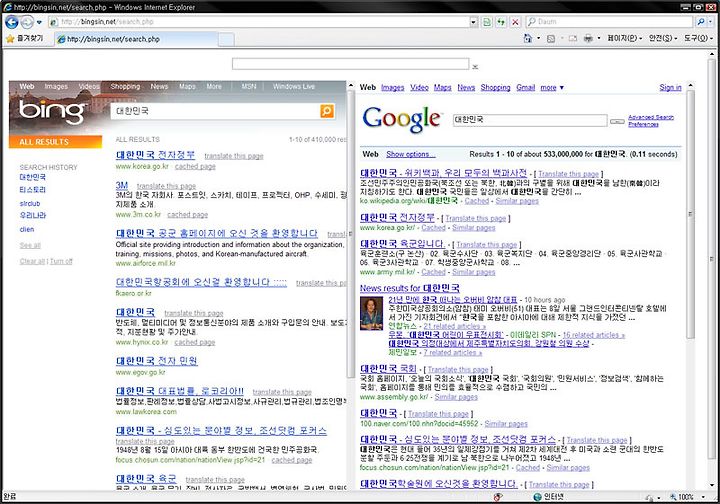The width and height of the screenshot is (720, 504).
Task: Click the Read mail icon
Action: click(x=573, y=39)
